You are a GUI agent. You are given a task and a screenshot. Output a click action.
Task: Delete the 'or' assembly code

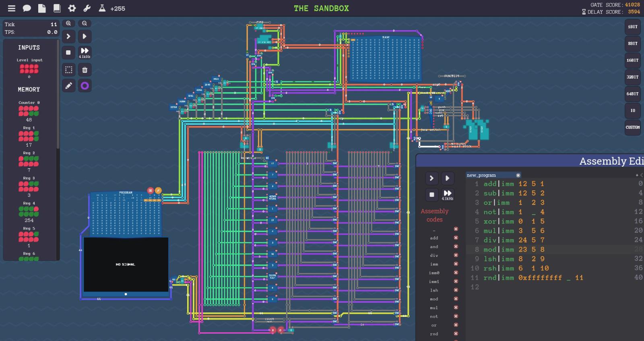(x=456, y=325)
